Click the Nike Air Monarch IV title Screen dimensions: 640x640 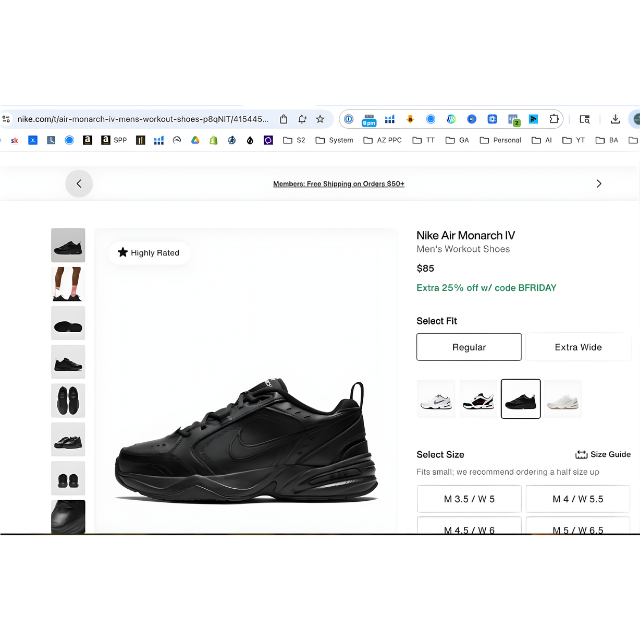466,235
